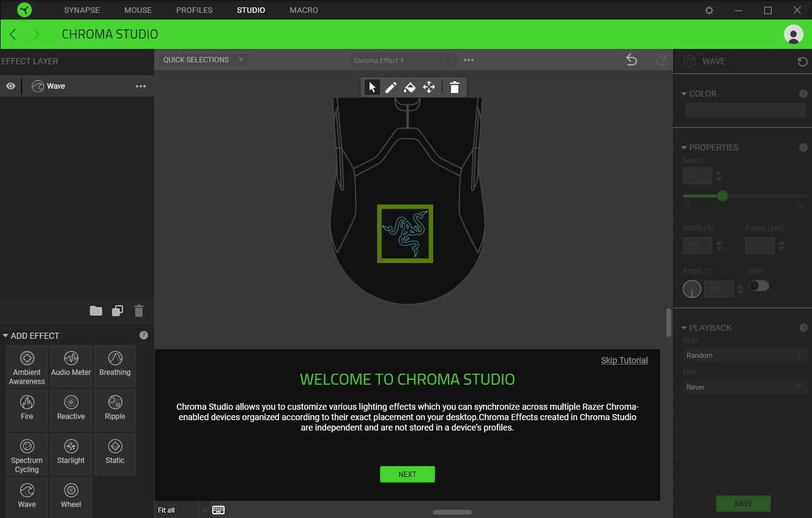The image size is (812, 518).
Task: Open Add Effect help icon
Action: (x=144, y=335)
